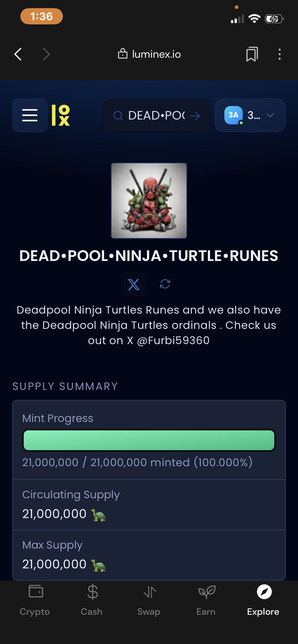Expand the wallet account dropdown
Image resolution: width=298 pixels, height=644 pixels.
(x=270, y=115)
